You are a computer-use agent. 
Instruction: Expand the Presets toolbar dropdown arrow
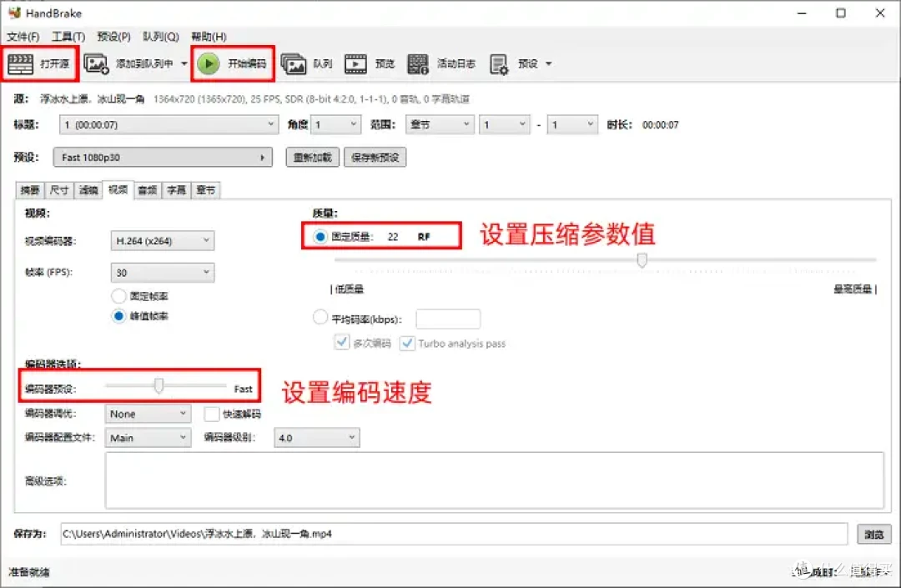coord(549,63)
